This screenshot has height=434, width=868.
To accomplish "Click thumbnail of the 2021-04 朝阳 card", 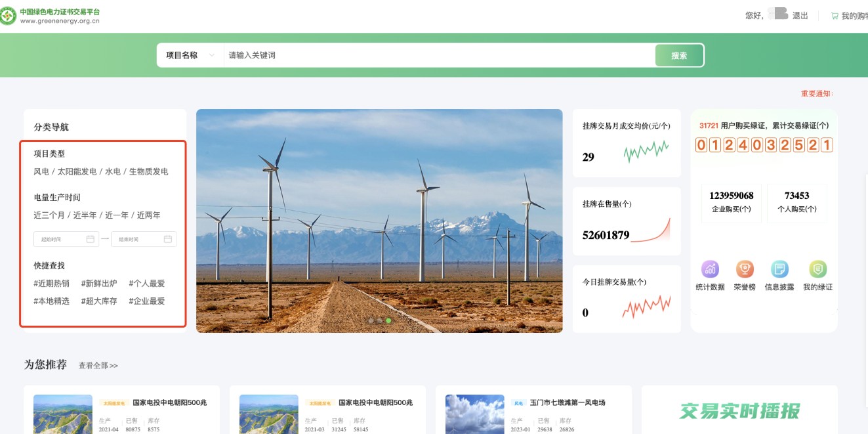I will (x=63, y=414).
